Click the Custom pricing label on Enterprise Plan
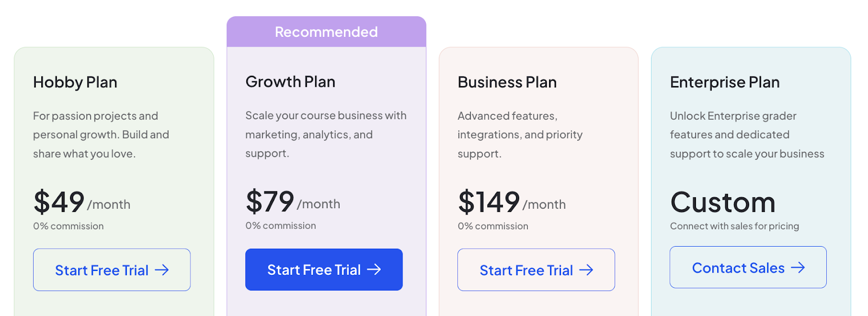 click(x=723, y=203)
